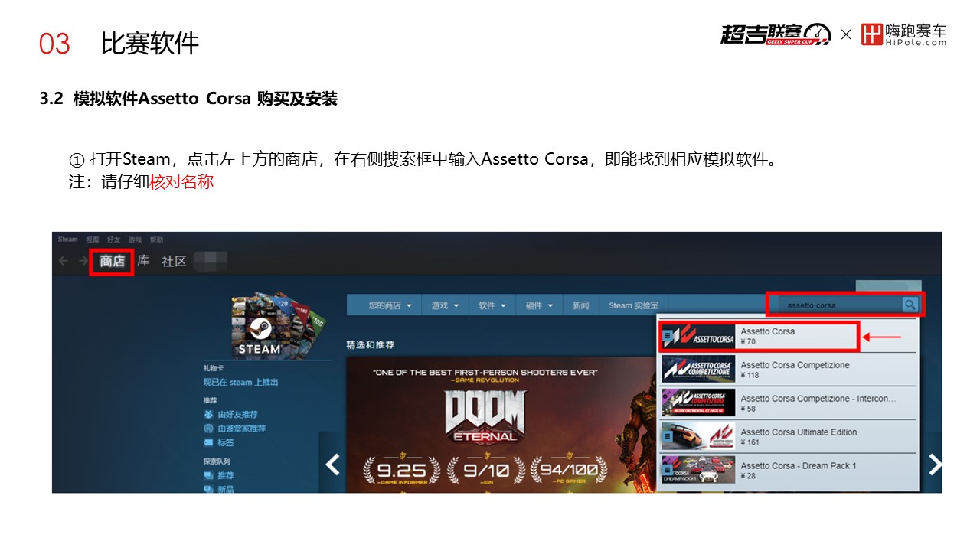Image resolution: width=980 pixels, height=551 pixels.
Task: Switch to the 社区 tab
Action: click(x=174, y=262)
